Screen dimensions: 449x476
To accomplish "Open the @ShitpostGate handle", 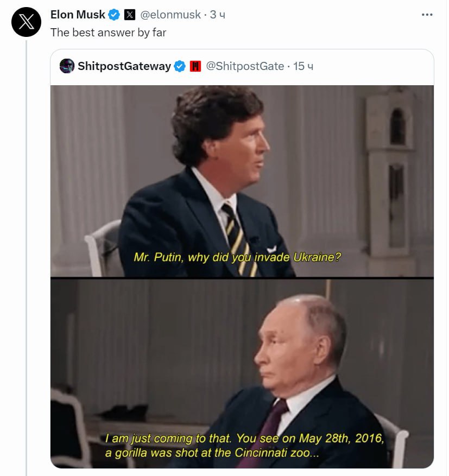I will coord(245,66).
